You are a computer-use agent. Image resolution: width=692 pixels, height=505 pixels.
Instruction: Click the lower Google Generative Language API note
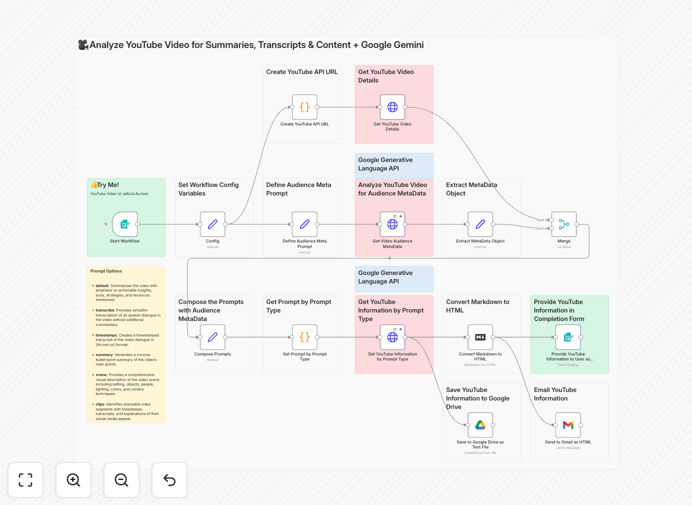394,277
